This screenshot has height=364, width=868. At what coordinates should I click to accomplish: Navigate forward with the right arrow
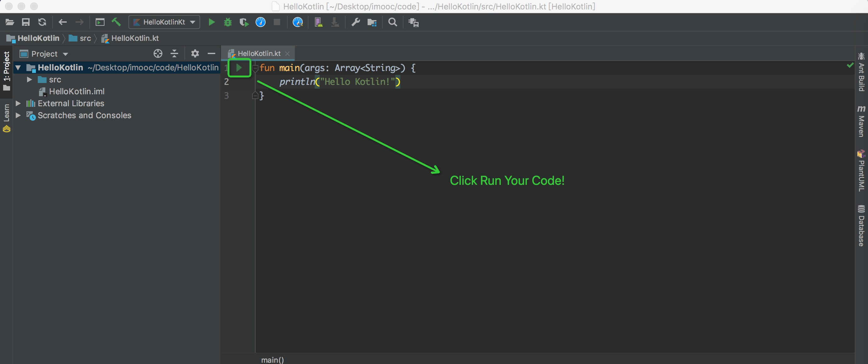[x=79, y=22]
